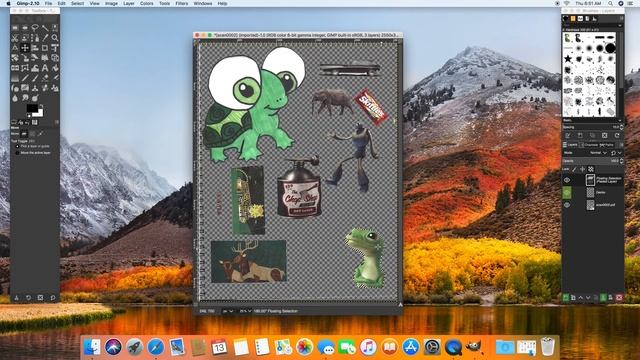Toggle lock position and size
The image size is (640, 360).
pos(582,169)
